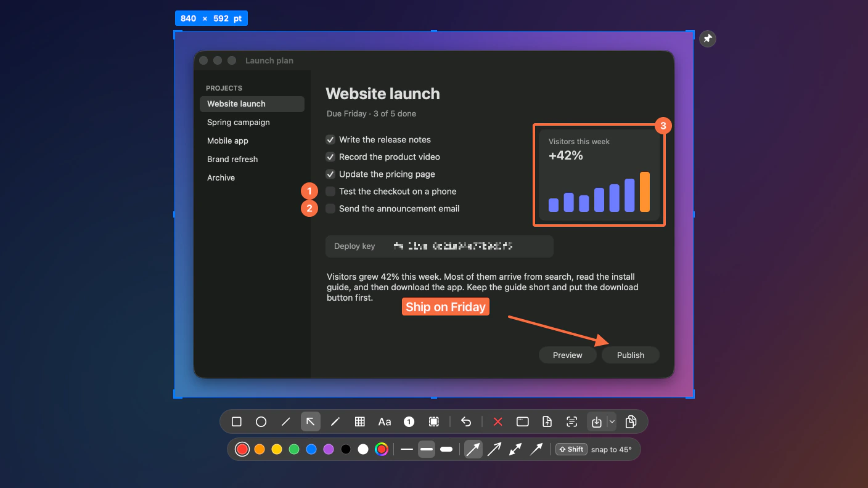This screenshot has height=488, width=868.
Task: Select the thin line thickness
Action: click(x=407, y=449)
